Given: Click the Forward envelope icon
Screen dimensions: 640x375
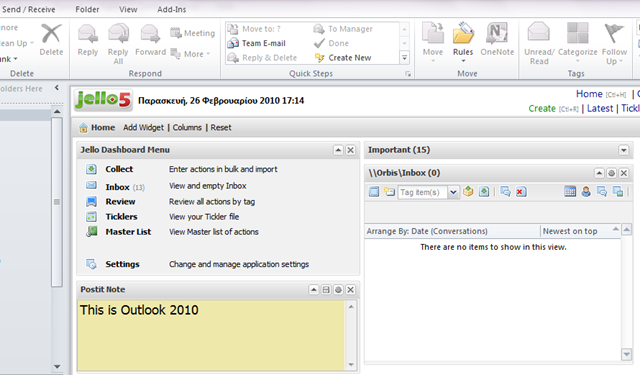Looking at the screenshot, I should [x=150, y=34].
